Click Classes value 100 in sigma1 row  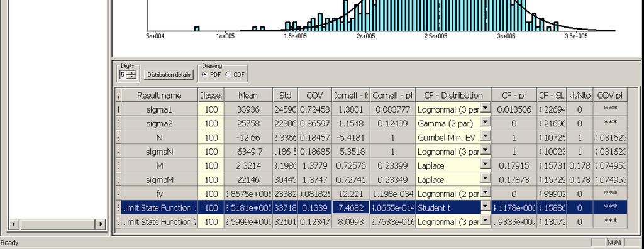point(211,109)
